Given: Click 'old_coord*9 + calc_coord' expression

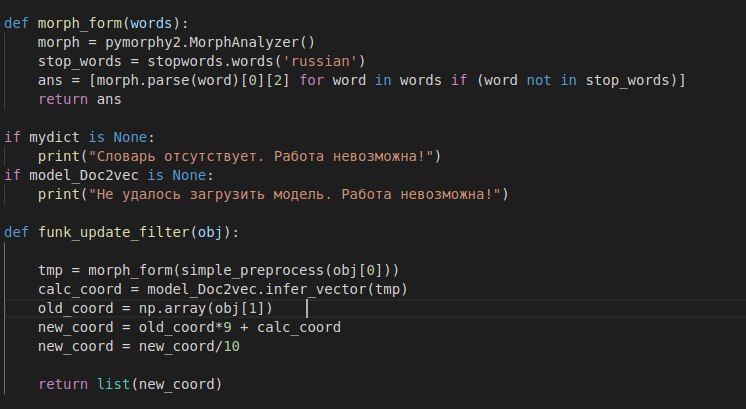Looking at the screenshot, I should pyautogui.click(x=240, y=328).
